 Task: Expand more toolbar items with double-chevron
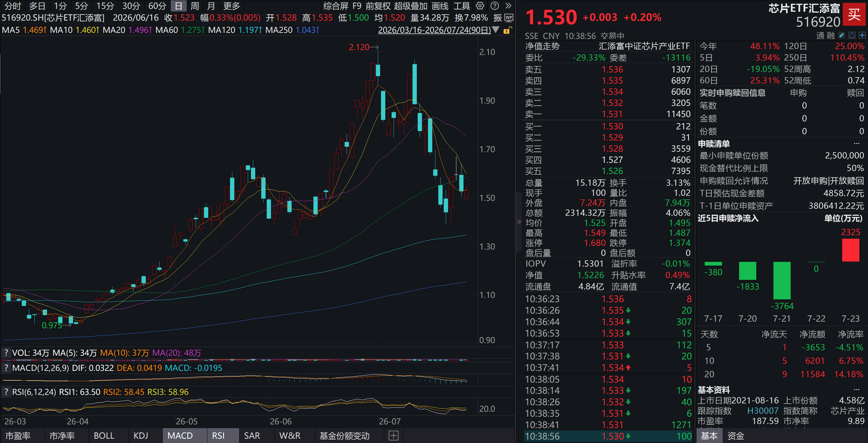(x=508, y=6)
